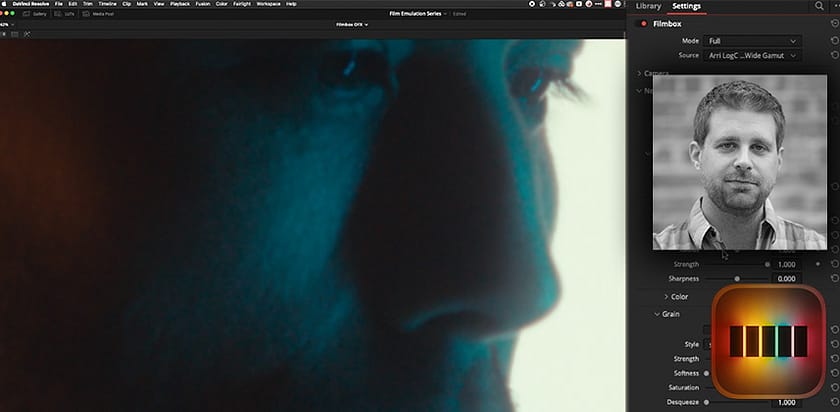Adjust the Desqueeze slider handle

point(707,402)
